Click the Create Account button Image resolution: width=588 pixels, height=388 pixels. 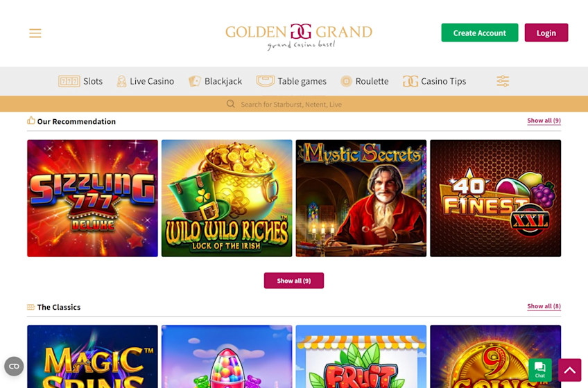pos(480,33)
